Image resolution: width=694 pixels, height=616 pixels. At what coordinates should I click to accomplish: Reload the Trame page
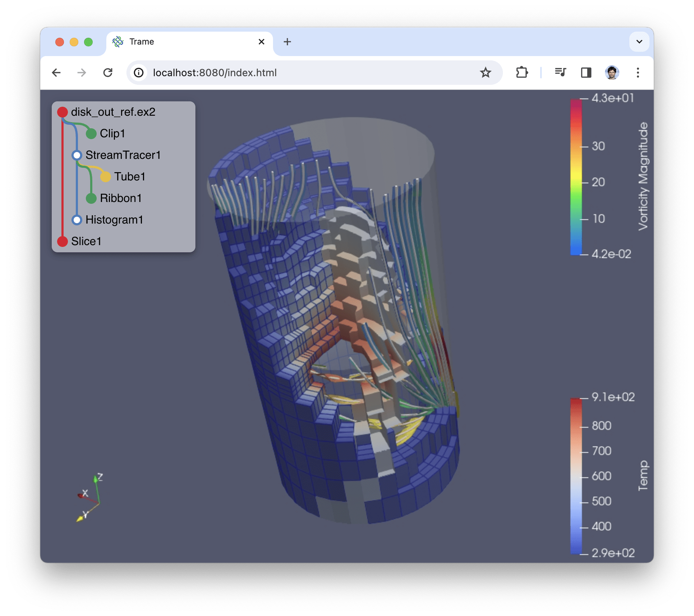pyautogui.click(x=108, y=73)
